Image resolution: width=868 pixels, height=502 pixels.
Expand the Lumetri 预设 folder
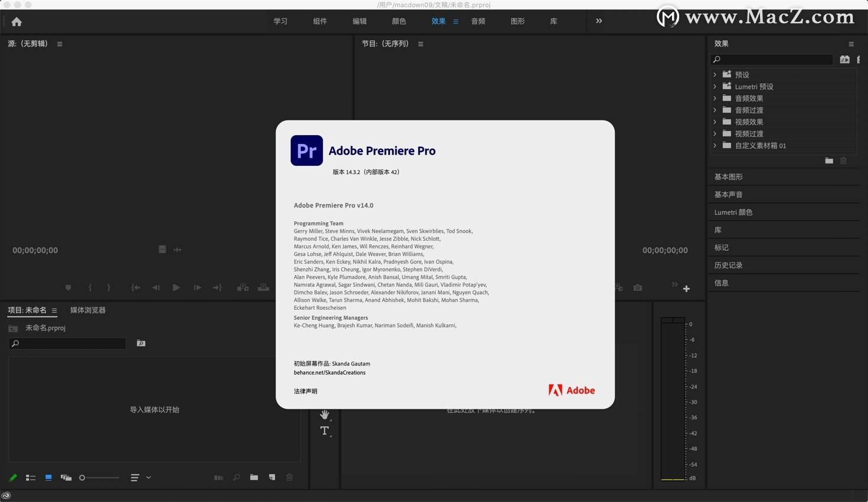(x=715, y=87)
